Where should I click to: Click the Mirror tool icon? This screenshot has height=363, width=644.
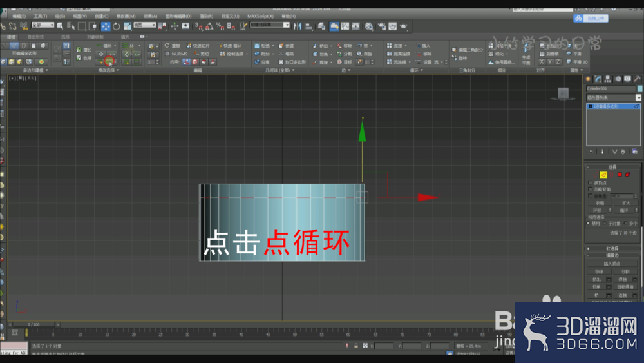(298, 26)
